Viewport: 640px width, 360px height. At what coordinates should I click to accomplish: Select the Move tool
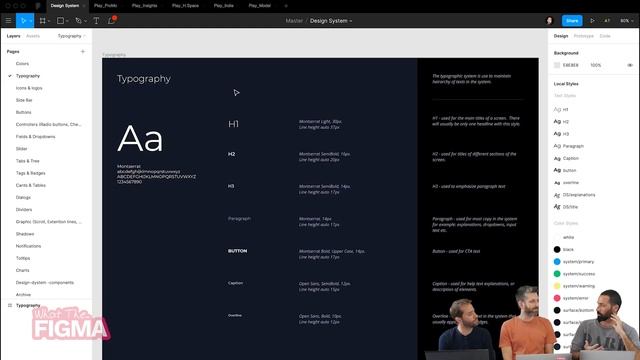click(23, 20)
